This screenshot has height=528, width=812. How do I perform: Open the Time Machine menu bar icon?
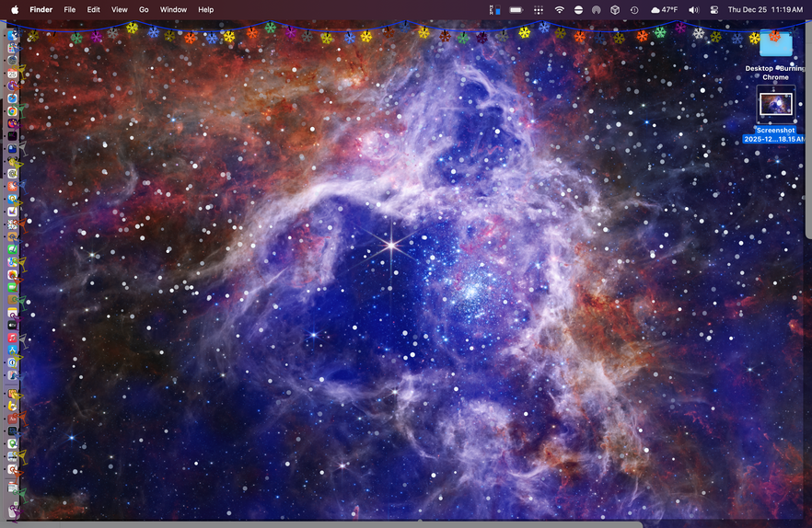[633, 9]
